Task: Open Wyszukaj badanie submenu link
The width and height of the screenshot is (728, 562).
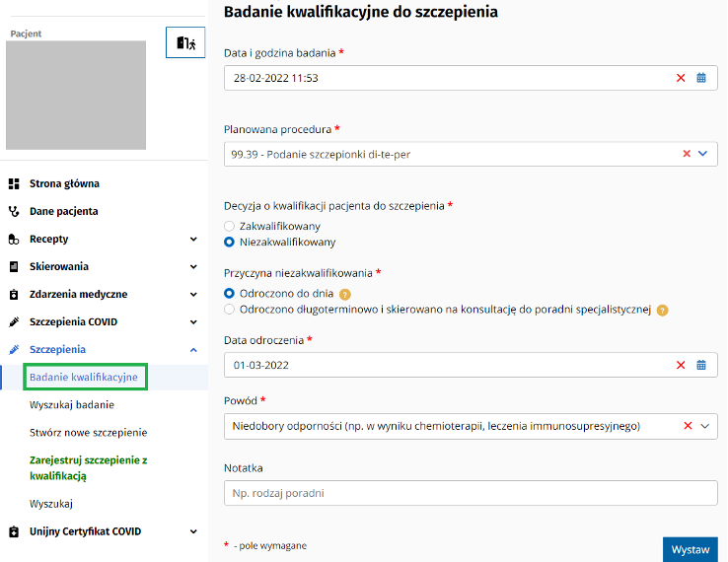Action: (72, 405)
